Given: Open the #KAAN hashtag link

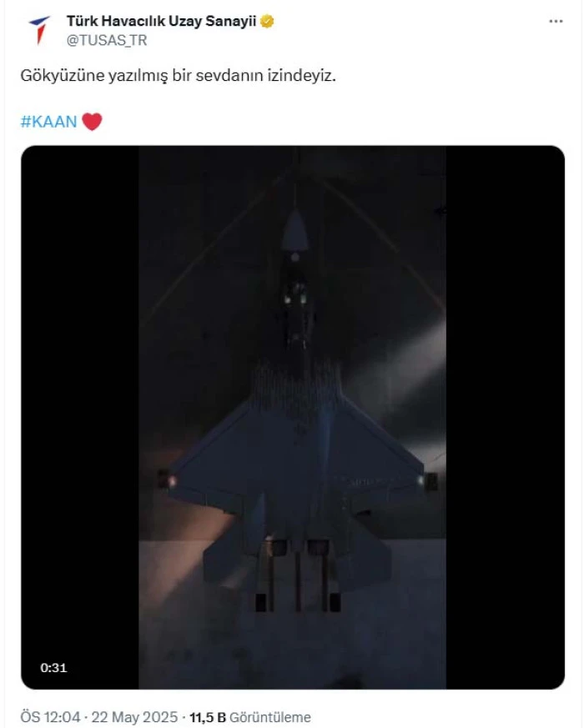Looking at the screenshot, I should (x=48, y=122).
